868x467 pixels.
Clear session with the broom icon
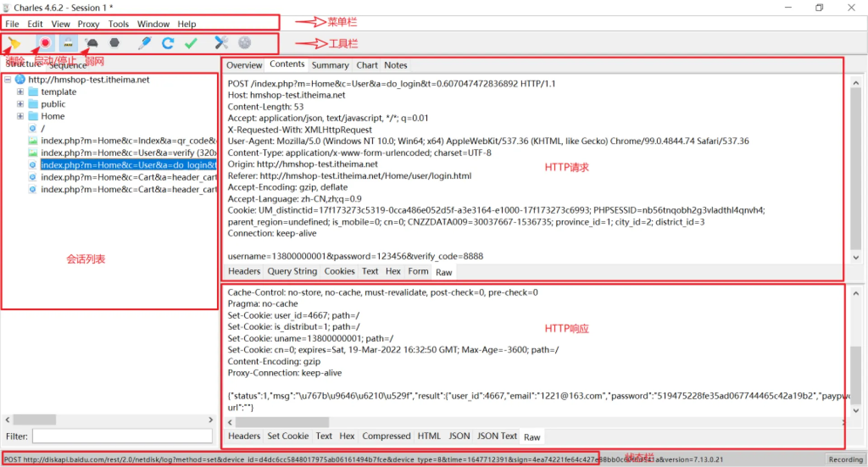tap(14, 43)
